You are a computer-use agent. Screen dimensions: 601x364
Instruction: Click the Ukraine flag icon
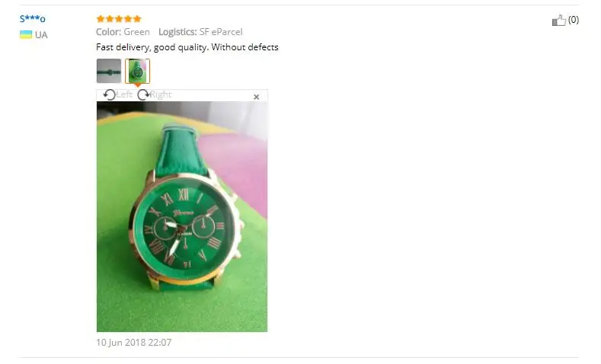26,34
